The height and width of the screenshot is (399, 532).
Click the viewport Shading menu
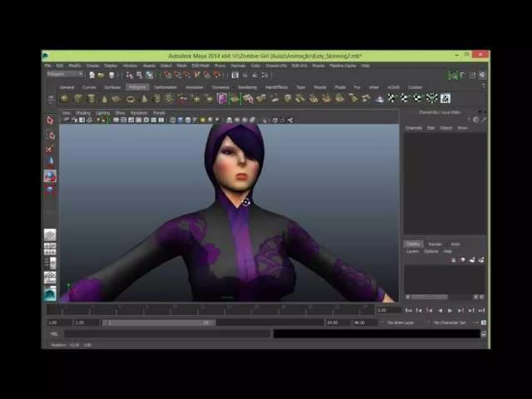click(x=83, y=113)
